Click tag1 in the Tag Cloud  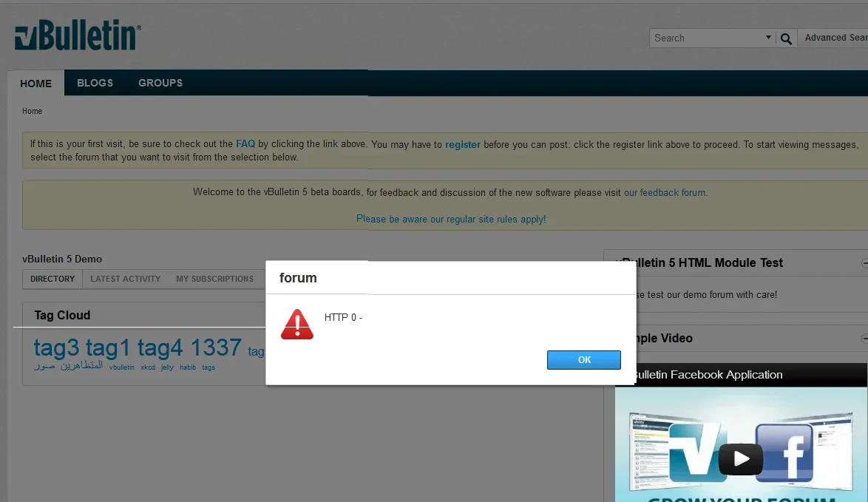pos(107,348)
